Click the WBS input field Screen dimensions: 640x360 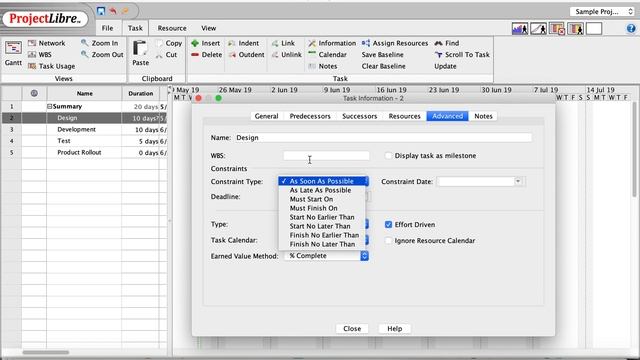click(x=326, y=156)
